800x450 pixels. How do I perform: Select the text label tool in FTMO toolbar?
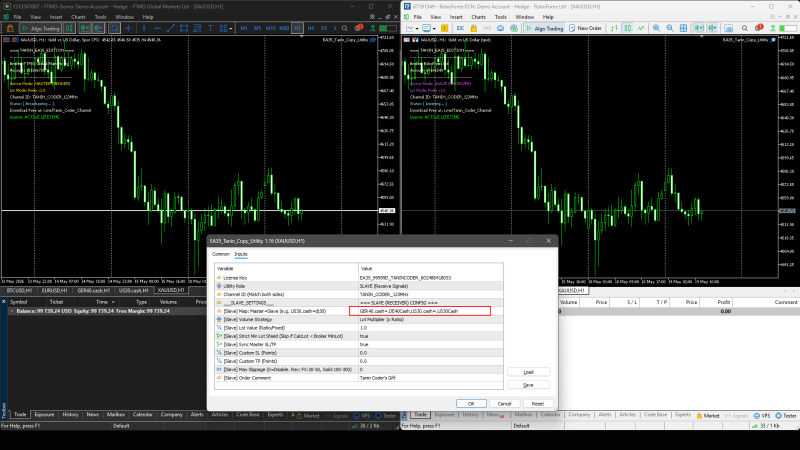(x=210, y=28)
